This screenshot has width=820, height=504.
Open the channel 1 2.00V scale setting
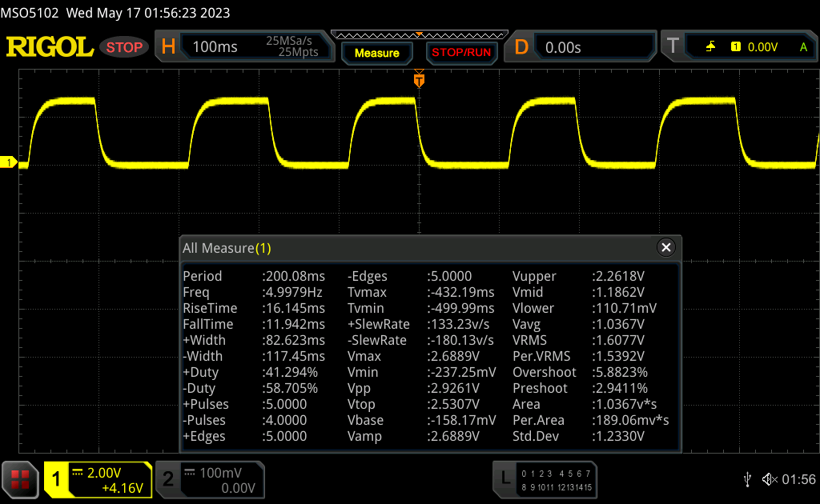[x=103, y=473]
